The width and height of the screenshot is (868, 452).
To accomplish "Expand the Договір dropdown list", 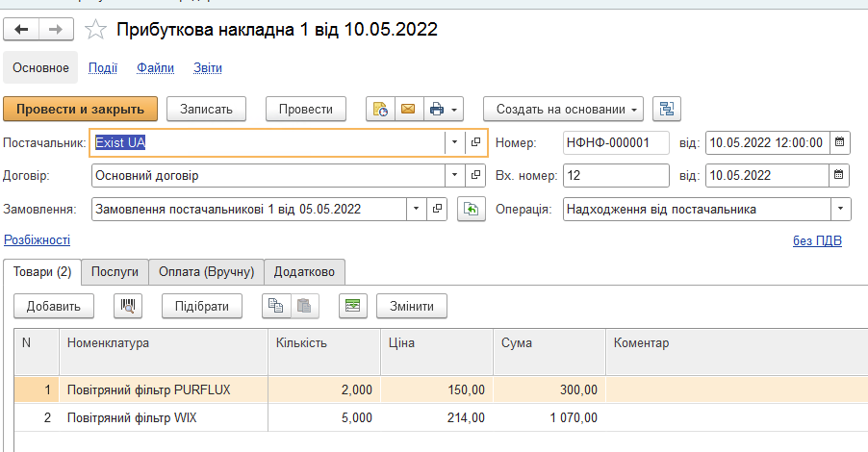I will 454,175.
